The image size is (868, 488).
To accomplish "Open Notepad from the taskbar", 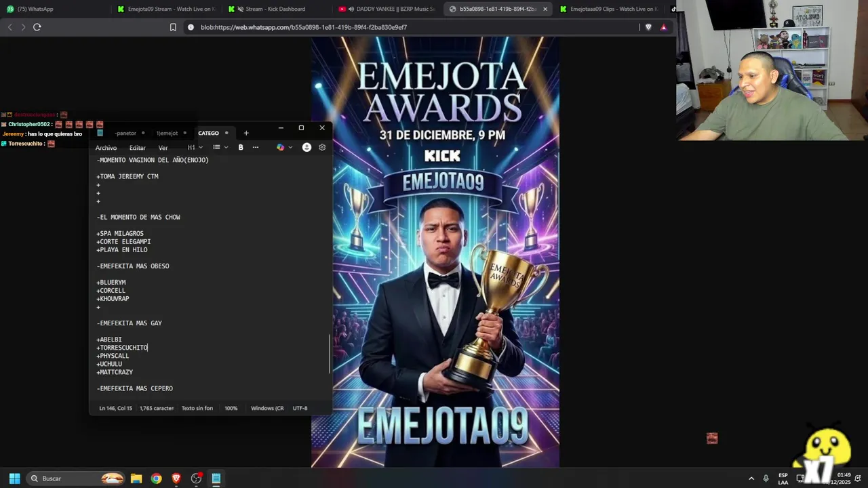I will [x=216, y=479].
